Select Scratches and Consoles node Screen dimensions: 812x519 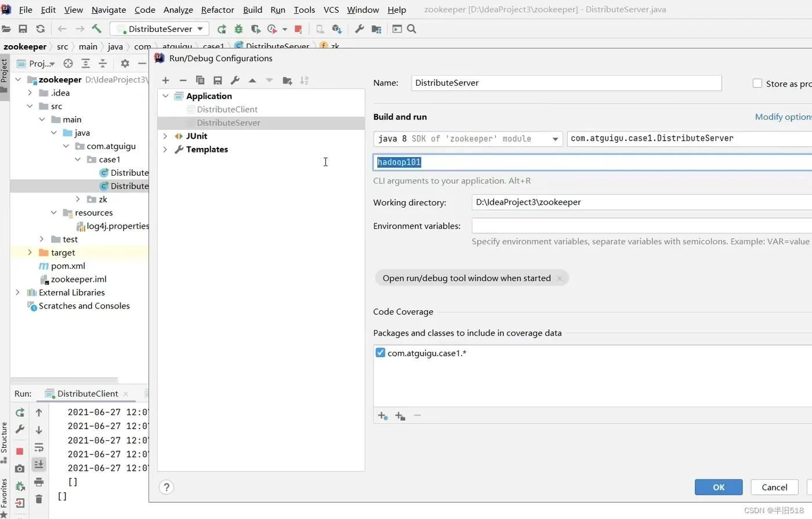[x=84, y=306]
